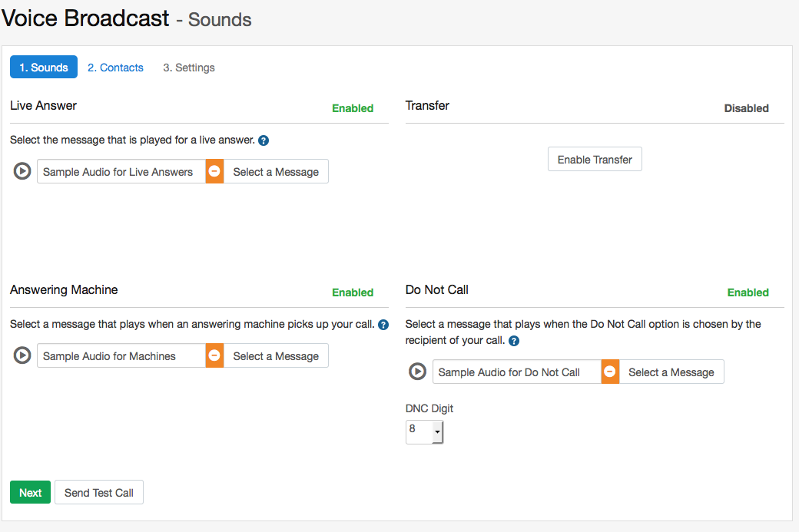Remove the Live Answer sample audio
This screenshot has width=799, height=532.
pyautogui.click(x=214, y=171)
